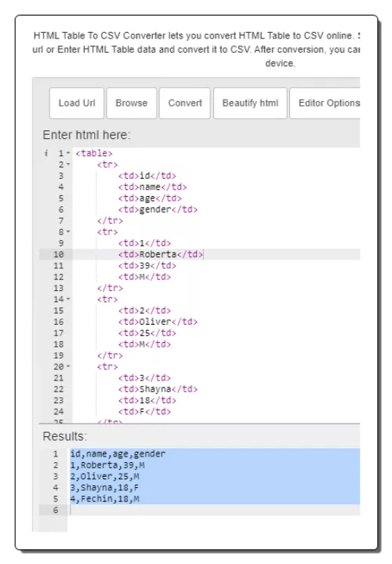
Task: Click the <td>Roberta</td> line
Action: (x=161, y=254)
